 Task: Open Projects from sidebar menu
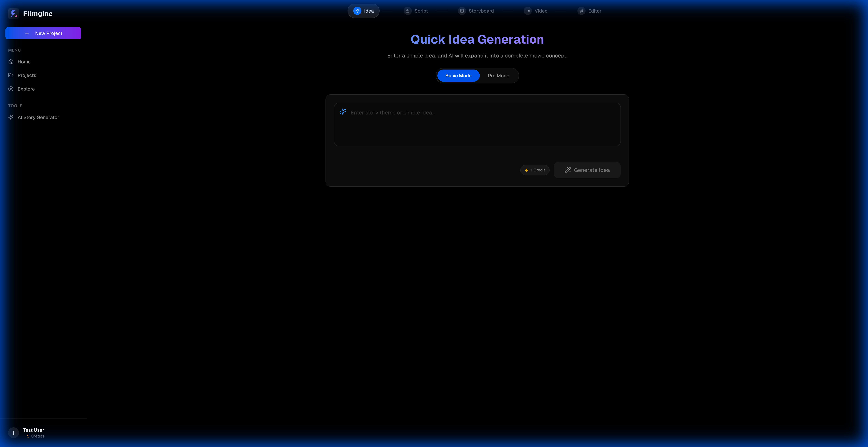27,75
